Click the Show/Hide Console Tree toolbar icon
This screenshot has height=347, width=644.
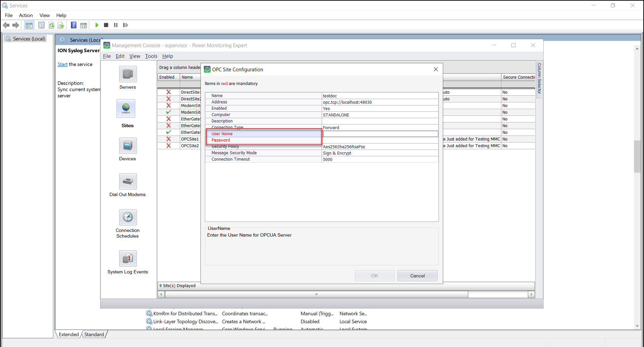29,25
